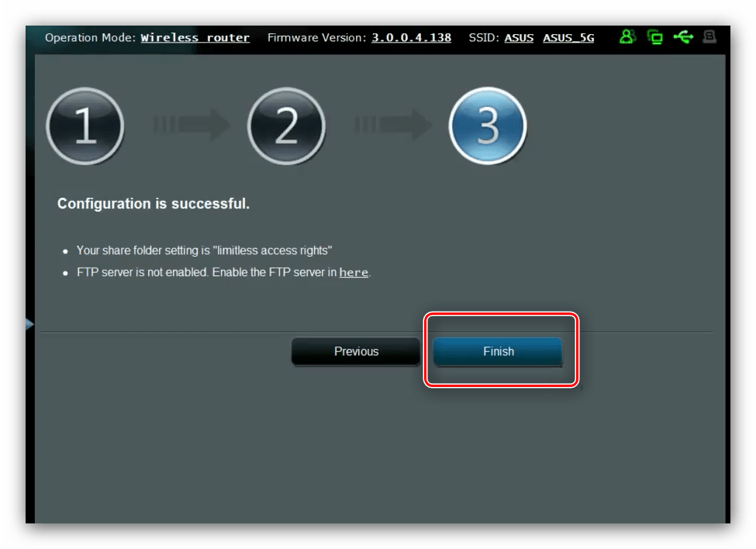Select the ASUS SSID link

[x=519, y=37]
